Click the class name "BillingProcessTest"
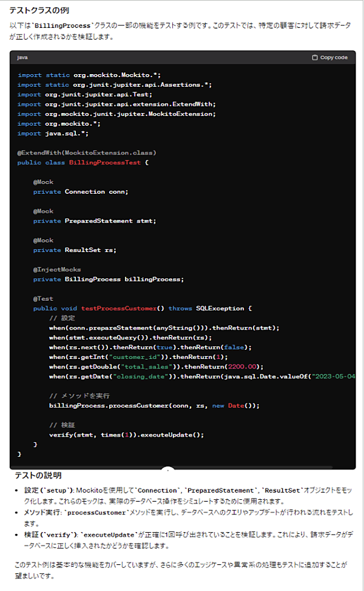 tap(104, 162)
